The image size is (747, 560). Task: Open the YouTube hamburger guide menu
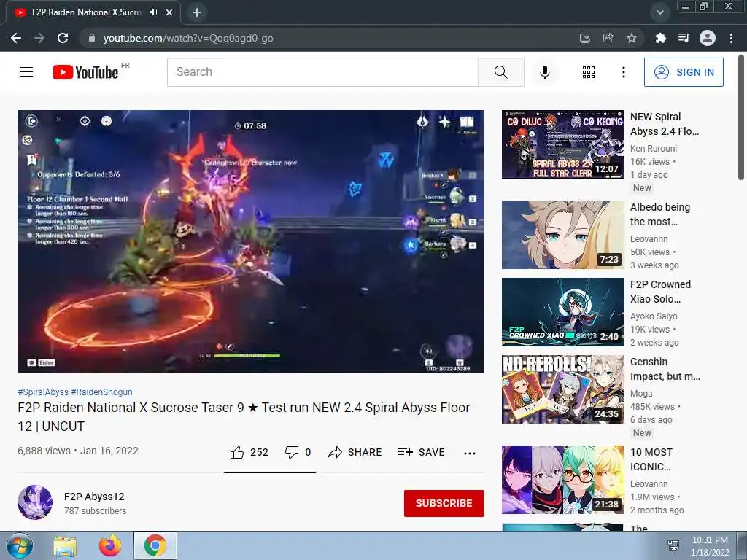pos(26,72)
